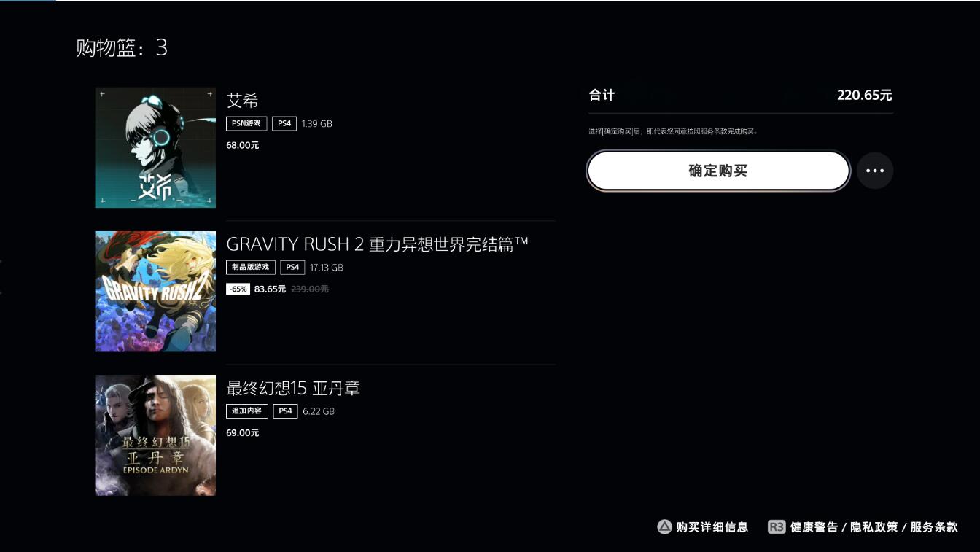Image resolution: width=980 pixels, height=552 pixels.
Task: Click the R3 button icon
Action: pos(777,526)
